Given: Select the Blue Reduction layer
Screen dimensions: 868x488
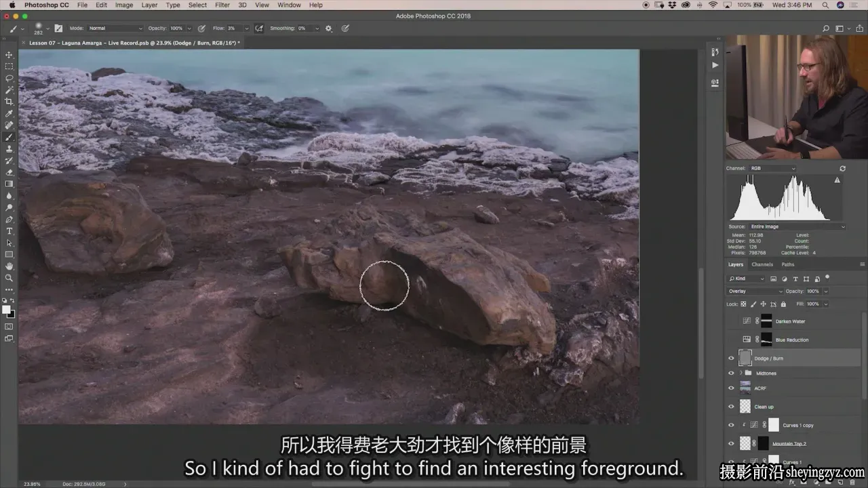Looking at the screenshot, I should [x=793, y=340].
